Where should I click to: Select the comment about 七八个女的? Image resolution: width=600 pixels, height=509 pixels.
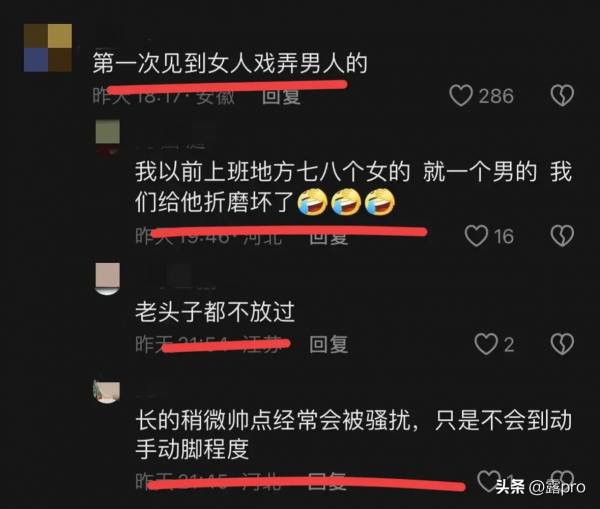point(354,187)
